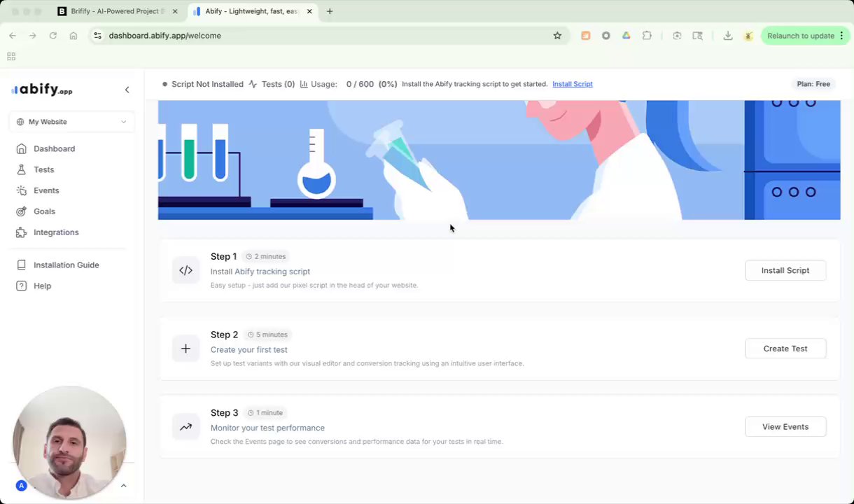Click the Plan: Free label
Image resolution: width=854 pixels, height=504 pixels.
pos(813,84)
